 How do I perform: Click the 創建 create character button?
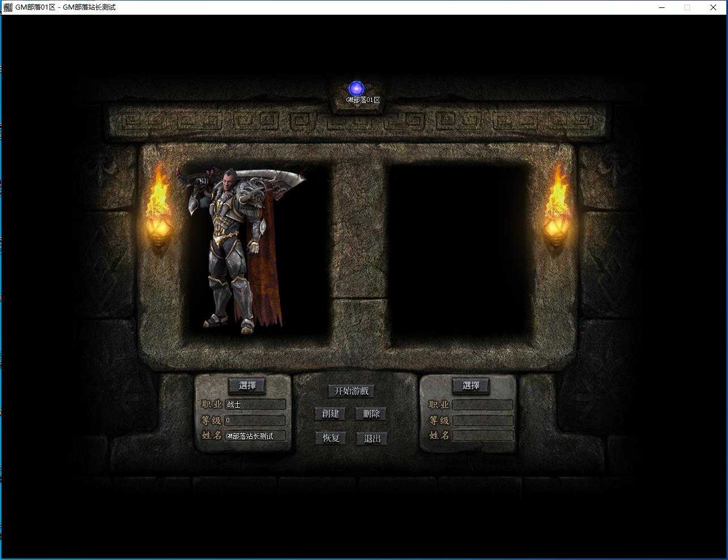[331, 414]
